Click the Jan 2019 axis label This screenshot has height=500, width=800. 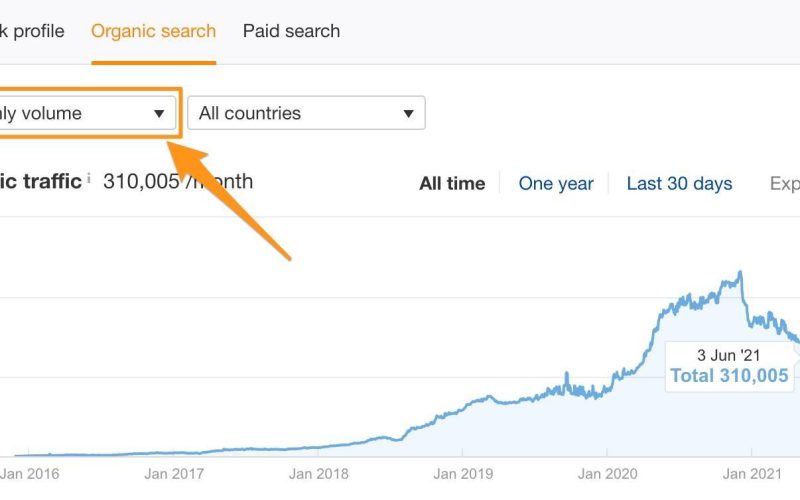pos(463,474)
